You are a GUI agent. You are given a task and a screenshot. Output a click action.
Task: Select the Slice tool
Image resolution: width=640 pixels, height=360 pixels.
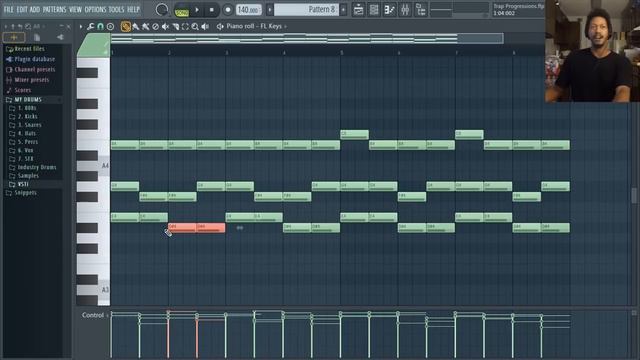click(x=176, y=27)
